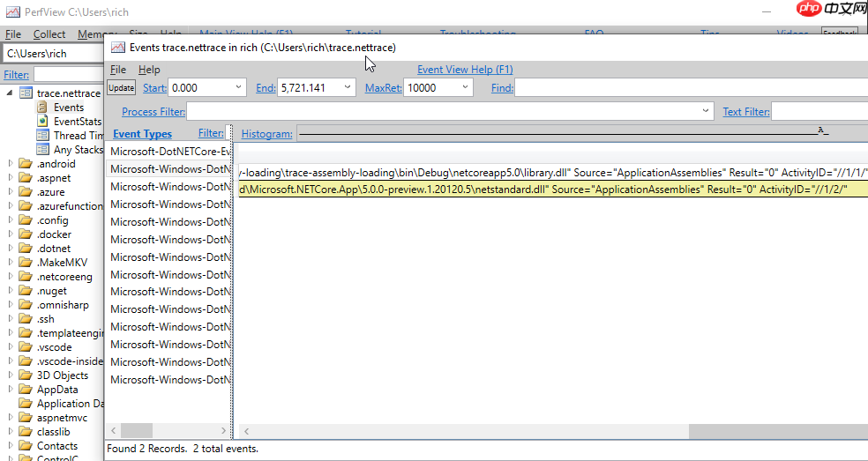Click the Update button
The height and width of the screenshot is (461, 868).
tap(121, 87)
